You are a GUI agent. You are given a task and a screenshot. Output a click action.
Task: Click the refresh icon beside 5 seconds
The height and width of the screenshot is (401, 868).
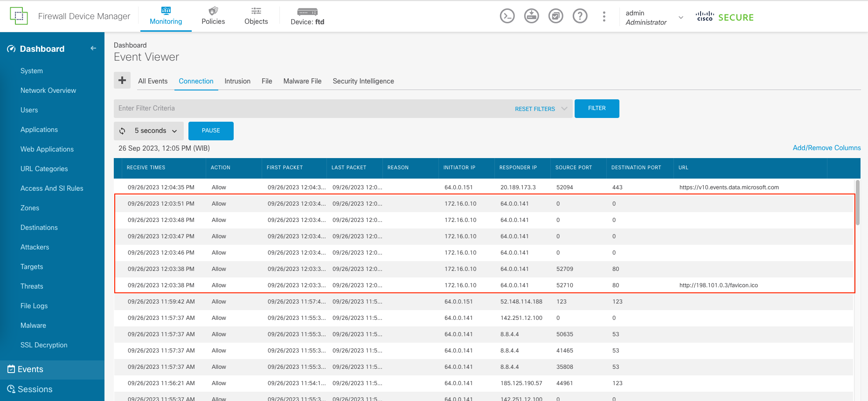click(x=122, y=131)
